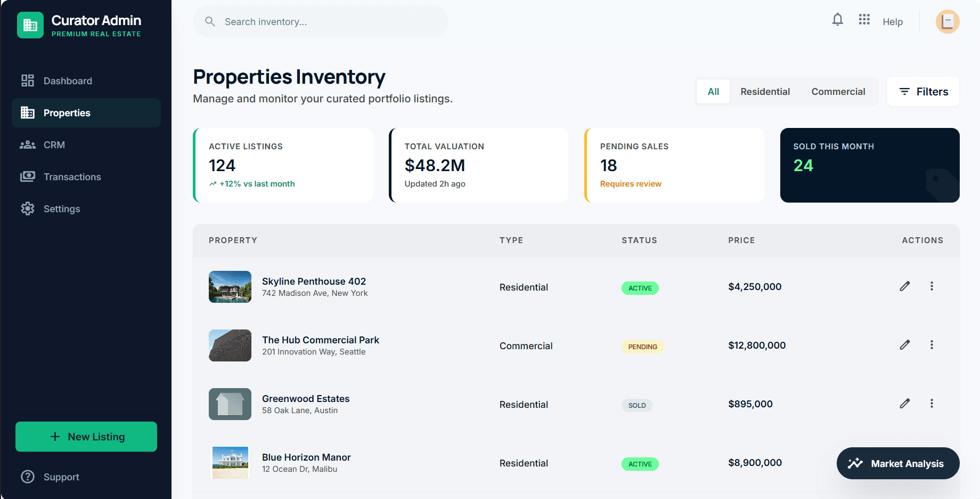Launch Market Analysis
The height and width of the screenshot is (499, 980).
point(898,463)
